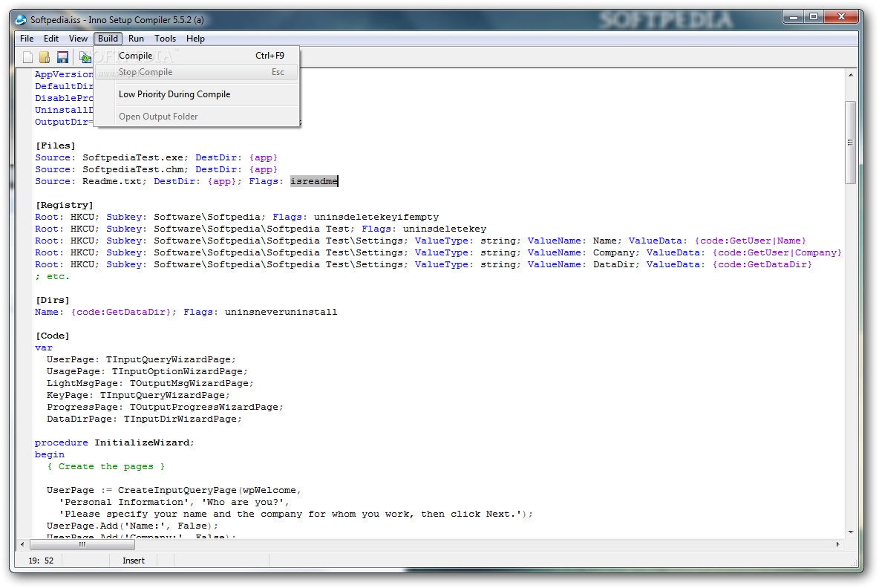Minimize the Inno Setup Compiler window
Screen dimensions: 879x588
pyautogui.click(x=793, y=17)
